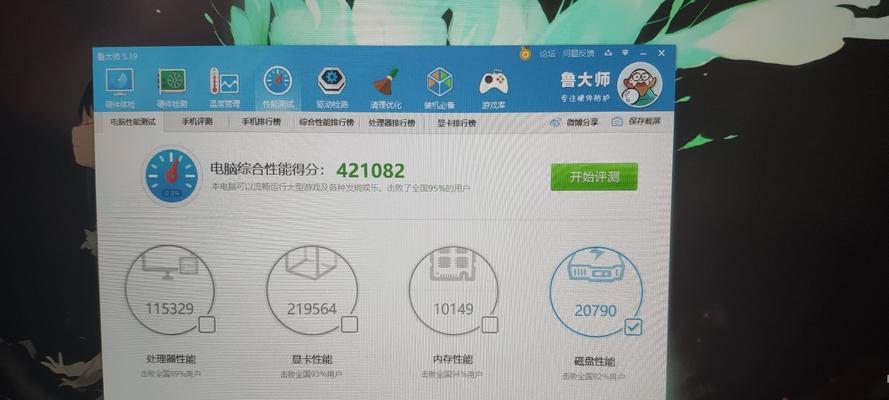Minimize the 鲁大师 window
Screen dimensions: 889x400
pyautogui.click(x=644, y=53)
